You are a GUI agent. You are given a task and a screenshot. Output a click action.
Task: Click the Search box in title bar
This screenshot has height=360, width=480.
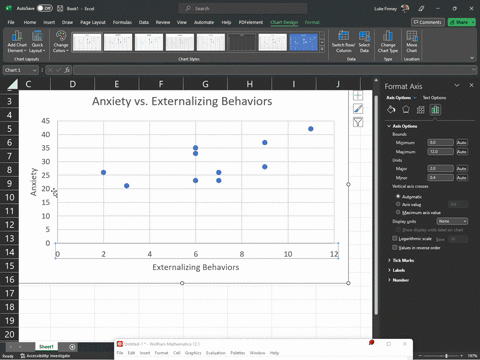243,8
